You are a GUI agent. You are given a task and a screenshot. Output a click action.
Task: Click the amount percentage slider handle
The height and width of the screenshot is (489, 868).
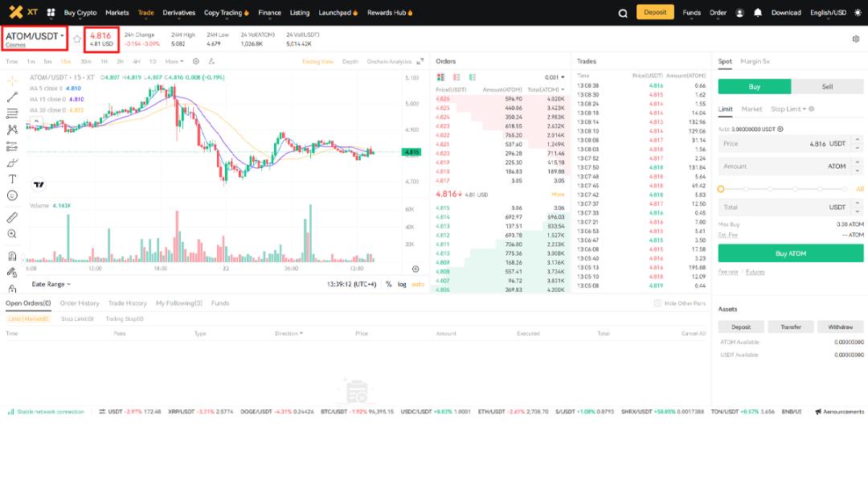[x=721, y=189]
